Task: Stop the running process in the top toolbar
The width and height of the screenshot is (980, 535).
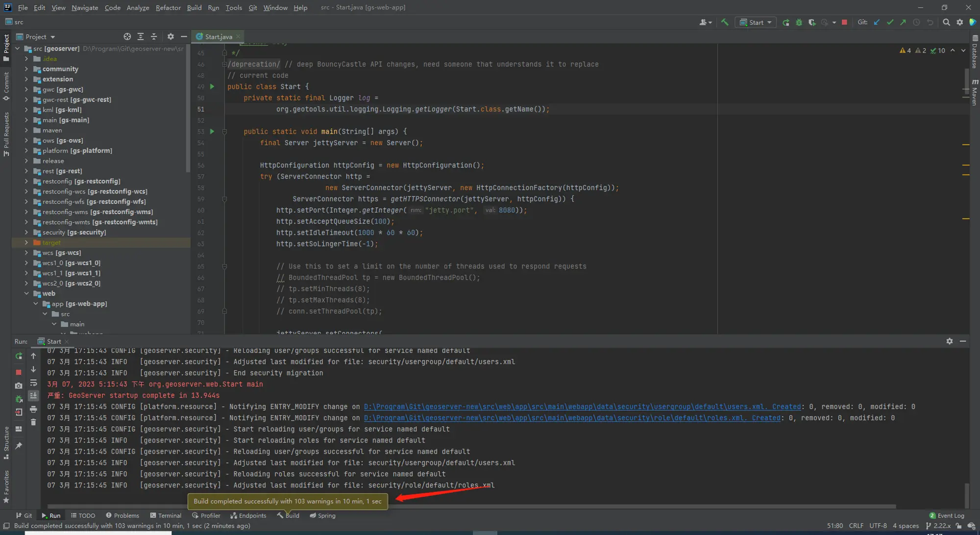Action: point(844,22)
